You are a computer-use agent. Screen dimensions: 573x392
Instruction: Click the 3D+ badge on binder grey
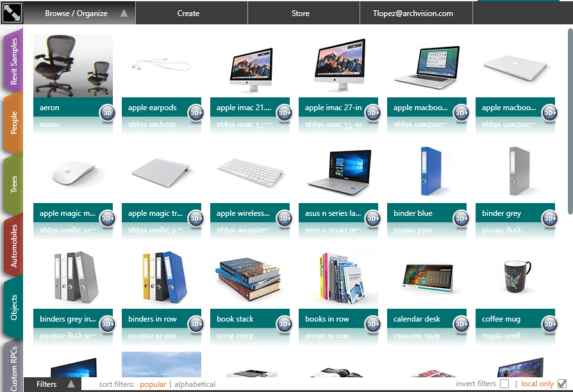click(550, 218)
